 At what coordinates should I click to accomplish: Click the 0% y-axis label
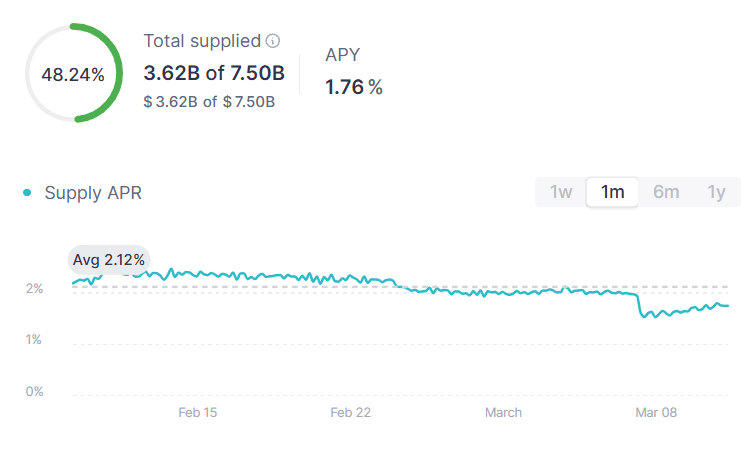[35, 391]
